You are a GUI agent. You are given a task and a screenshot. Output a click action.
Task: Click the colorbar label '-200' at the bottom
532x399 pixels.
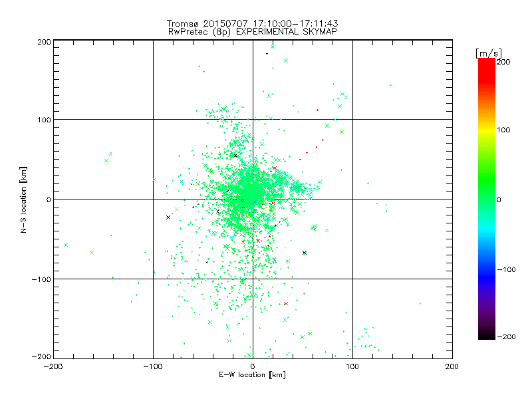point(506,336)
